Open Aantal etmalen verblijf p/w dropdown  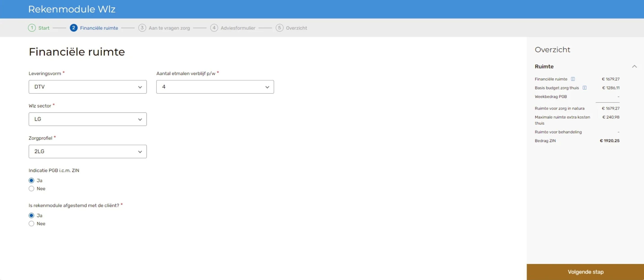coord(215,87)
